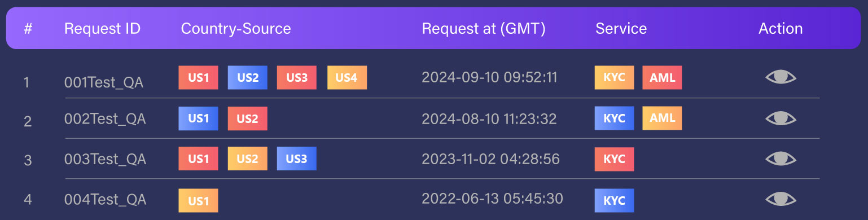
Task: Click the orange AML badge in row 2
Action: pos(662,118)
